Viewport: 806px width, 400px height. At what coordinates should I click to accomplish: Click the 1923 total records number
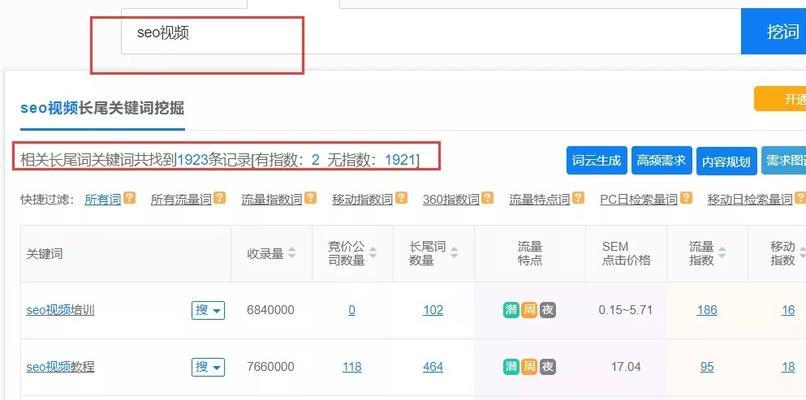(193, 160)
